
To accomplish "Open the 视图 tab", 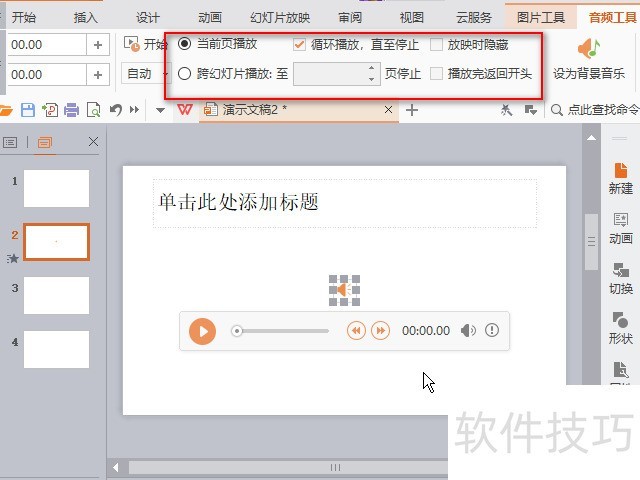I will (412, 18).
